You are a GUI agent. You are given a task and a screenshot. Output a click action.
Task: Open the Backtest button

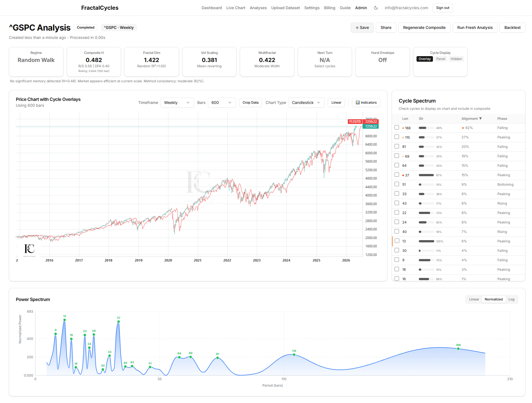click(x=512, y=28)
